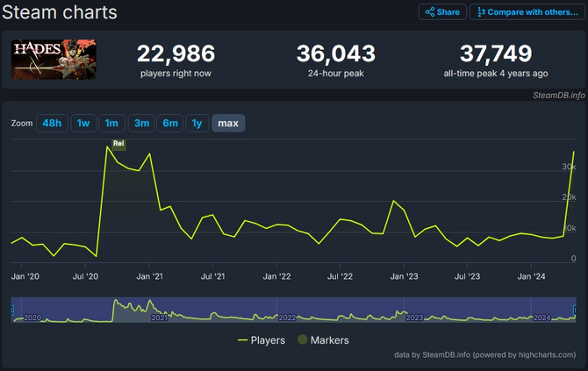Click the SteamDB.info watermark above chart

point(557,94)
